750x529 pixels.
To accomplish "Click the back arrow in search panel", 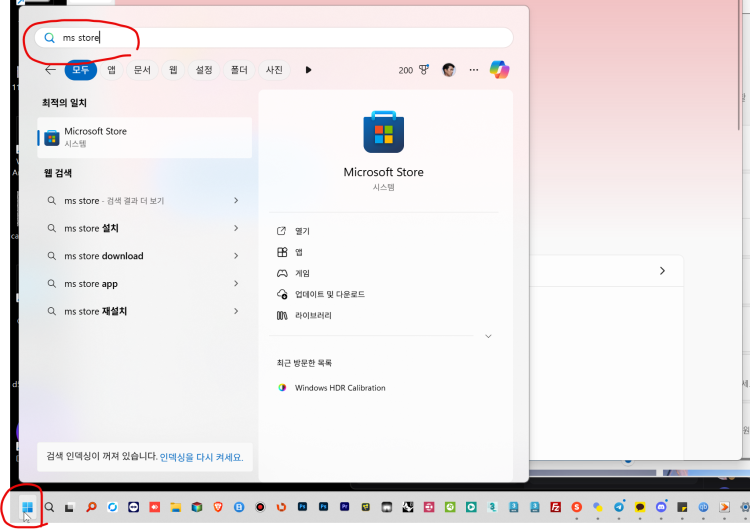I will (x=50, y=70).
